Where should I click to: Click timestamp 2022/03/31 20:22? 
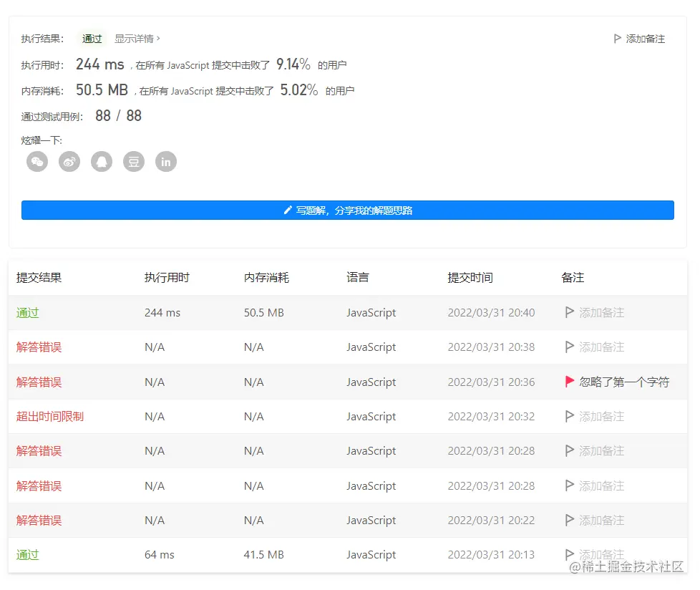pyautogui.click(x=491, y=521)
